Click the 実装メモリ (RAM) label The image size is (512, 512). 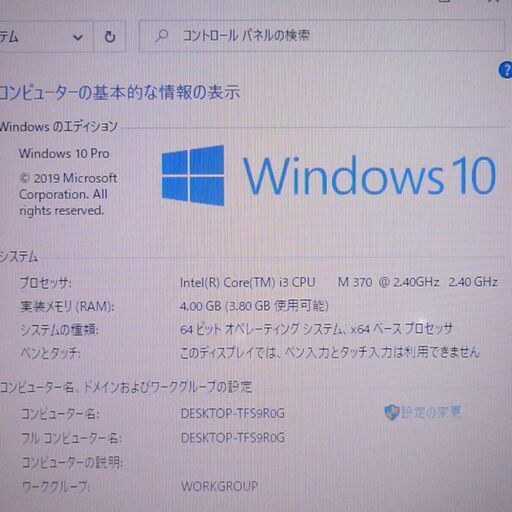pos(67,306)
